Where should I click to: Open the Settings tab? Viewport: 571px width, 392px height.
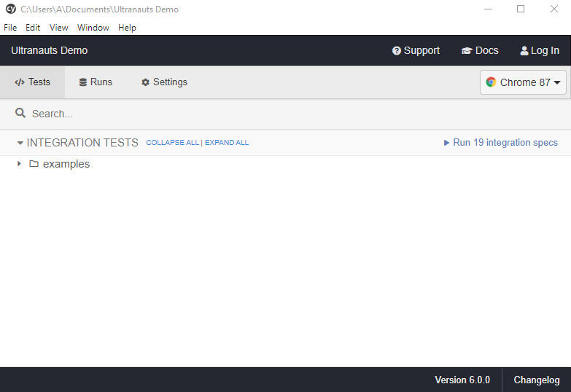164,82
